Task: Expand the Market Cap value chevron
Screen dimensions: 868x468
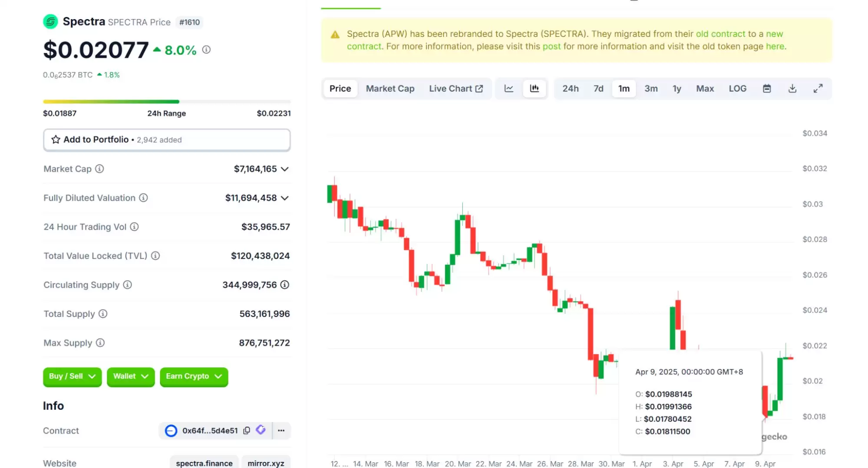Action: pos(285,169)
